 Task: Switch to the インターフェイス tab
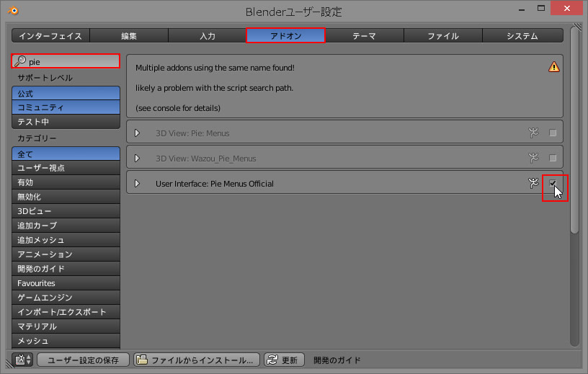[x=50, y=35]
